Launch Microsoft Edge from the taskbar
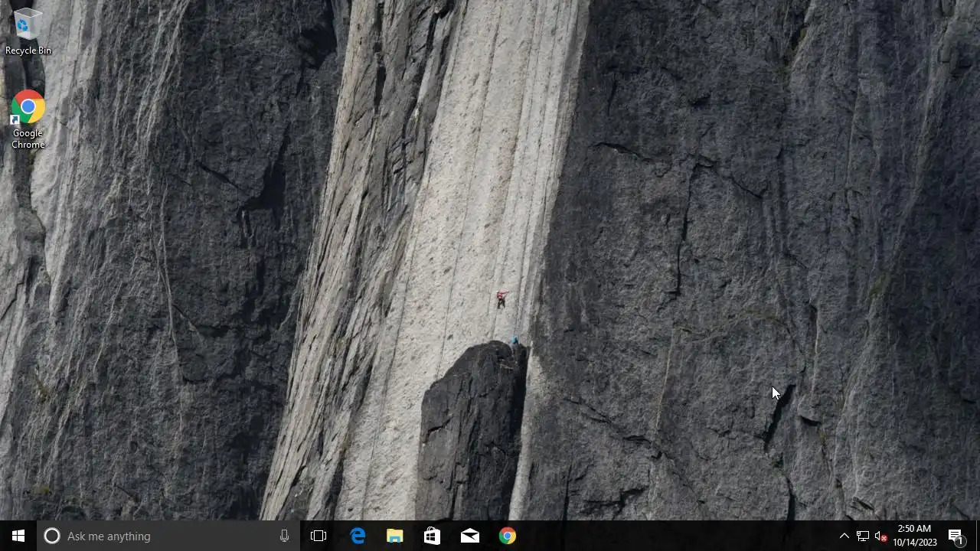Screen dimensions: 980x551 click(358, 536)
